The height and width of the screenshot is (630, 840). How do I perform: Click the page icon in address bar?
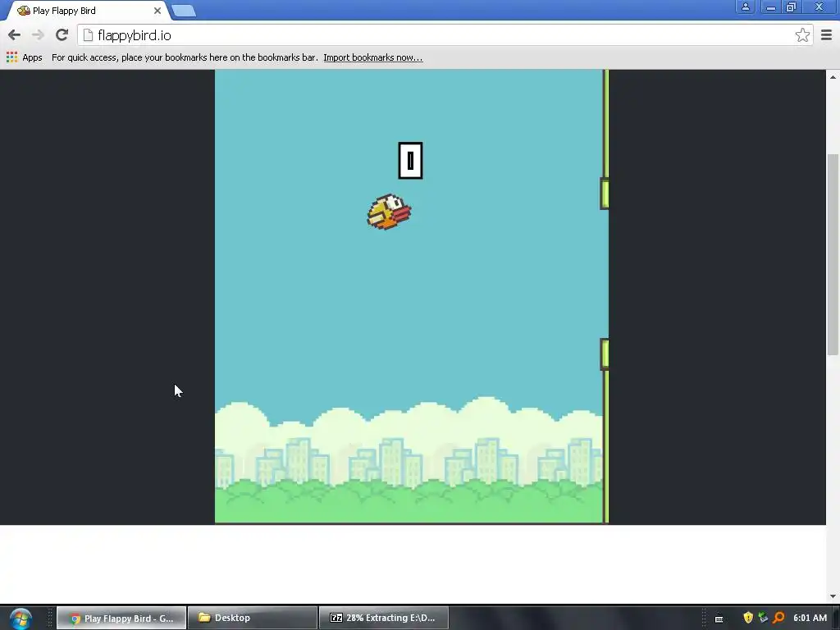pos(88,35)
